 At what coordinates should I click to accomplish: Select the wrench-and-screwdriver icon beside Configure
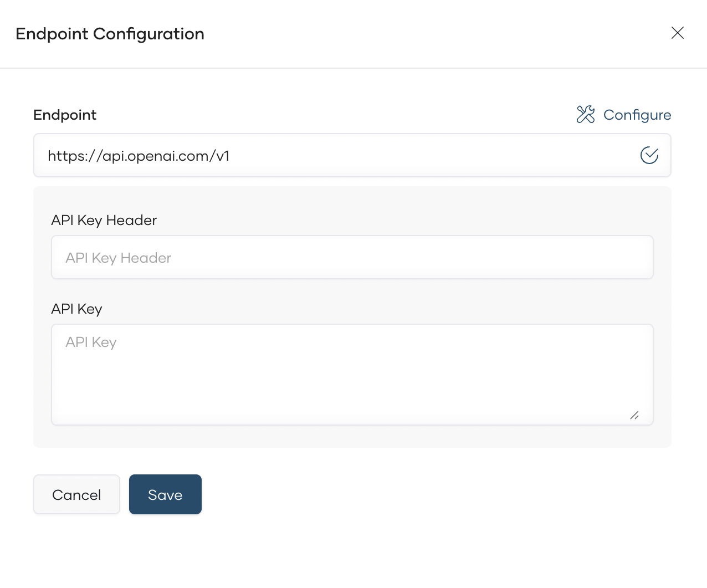click(x=585, y=115)
